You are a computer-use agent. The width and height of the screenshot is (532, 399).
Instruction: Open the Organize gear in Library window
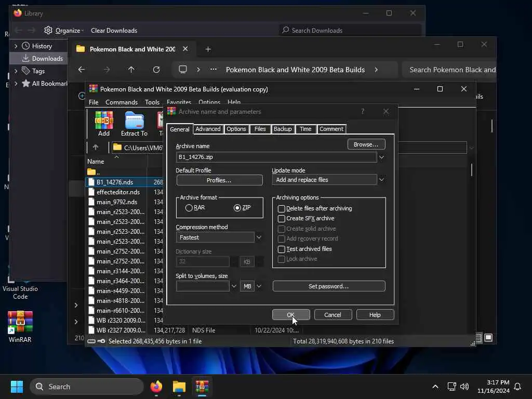pos(48,30)
